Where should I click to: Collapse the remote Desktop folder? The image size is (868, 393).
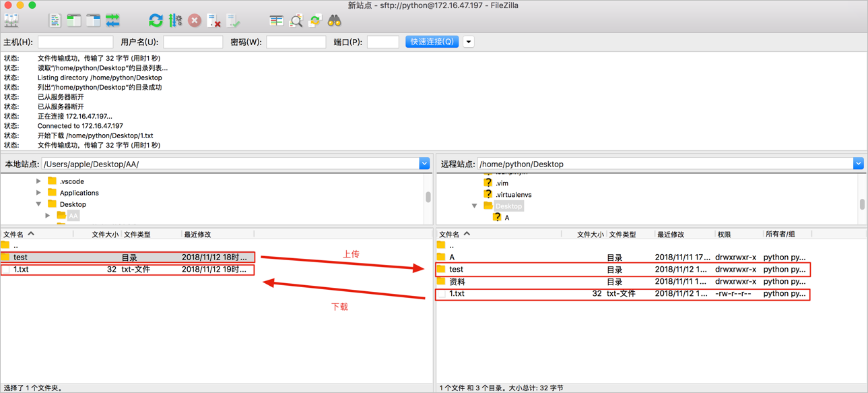[x=474, y=205]
